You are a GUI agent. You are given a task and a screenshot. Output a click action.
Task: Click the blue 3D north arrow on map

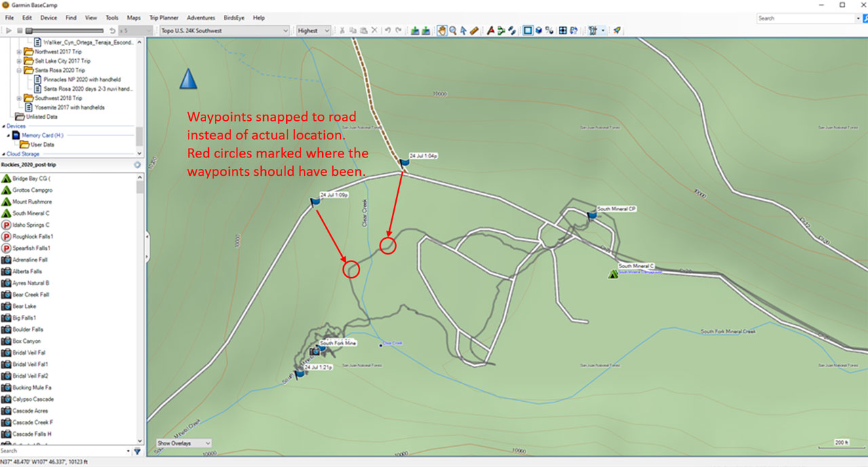(x=188, y=78)
